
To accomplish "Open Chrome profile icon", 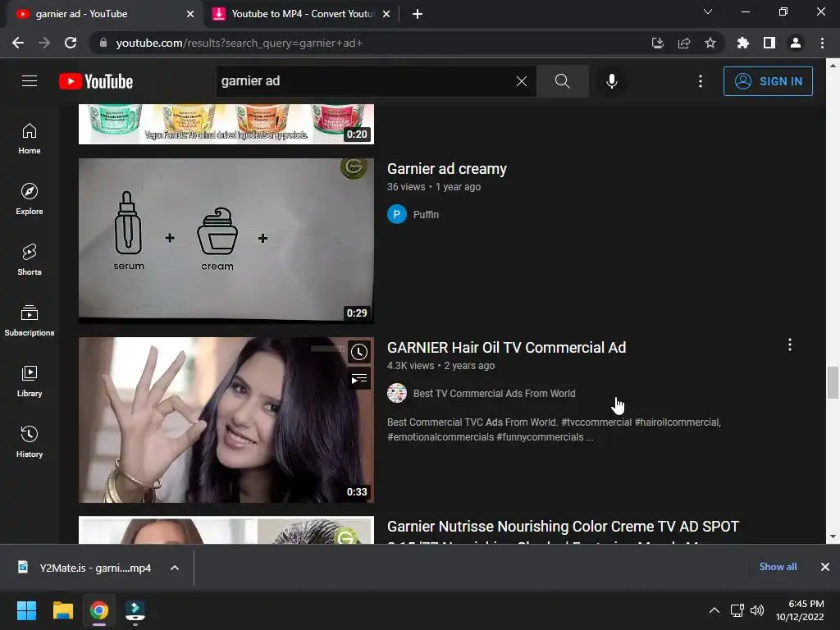I will coord(796,43).
